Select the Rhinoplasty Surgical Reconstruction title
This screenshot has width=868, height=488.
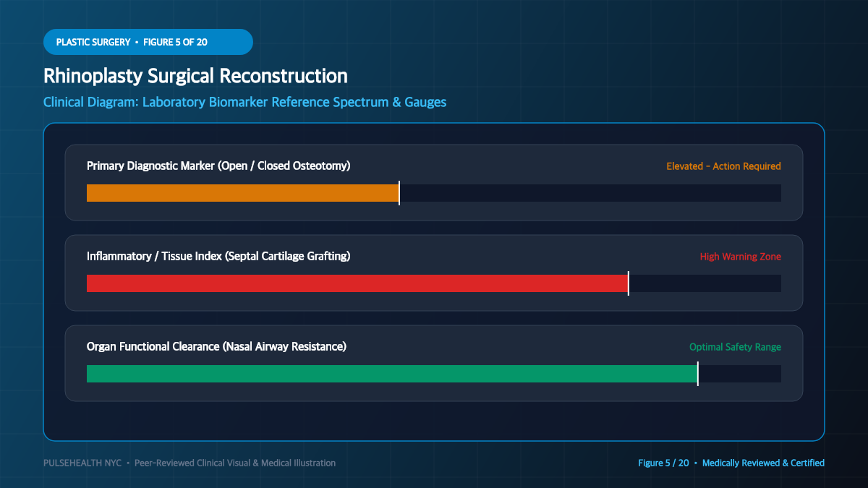click(195, 76)
